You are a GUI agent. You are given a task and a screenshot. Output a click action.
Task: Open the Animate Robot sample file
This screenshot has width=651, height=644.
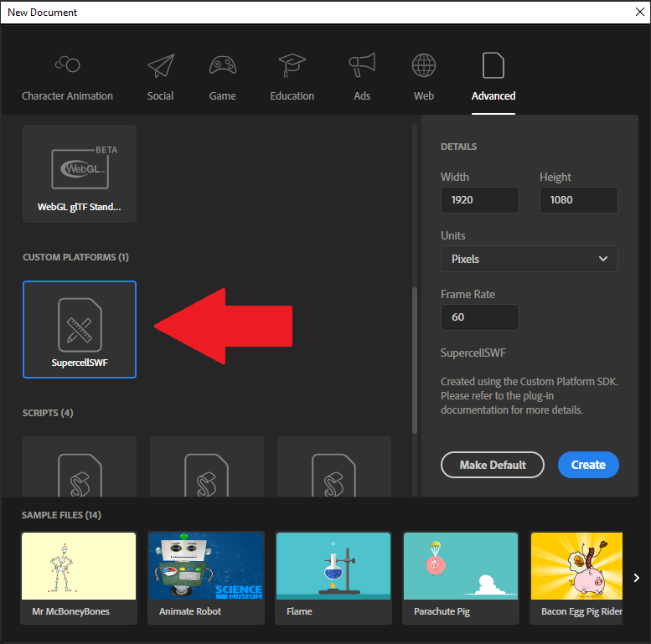206,578
